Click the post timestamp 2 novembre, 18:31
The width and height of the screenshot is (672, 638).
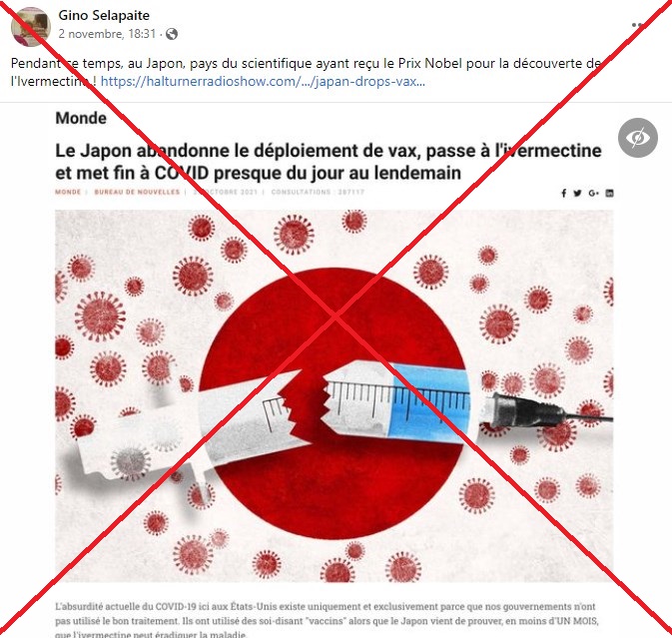[107, 34]
